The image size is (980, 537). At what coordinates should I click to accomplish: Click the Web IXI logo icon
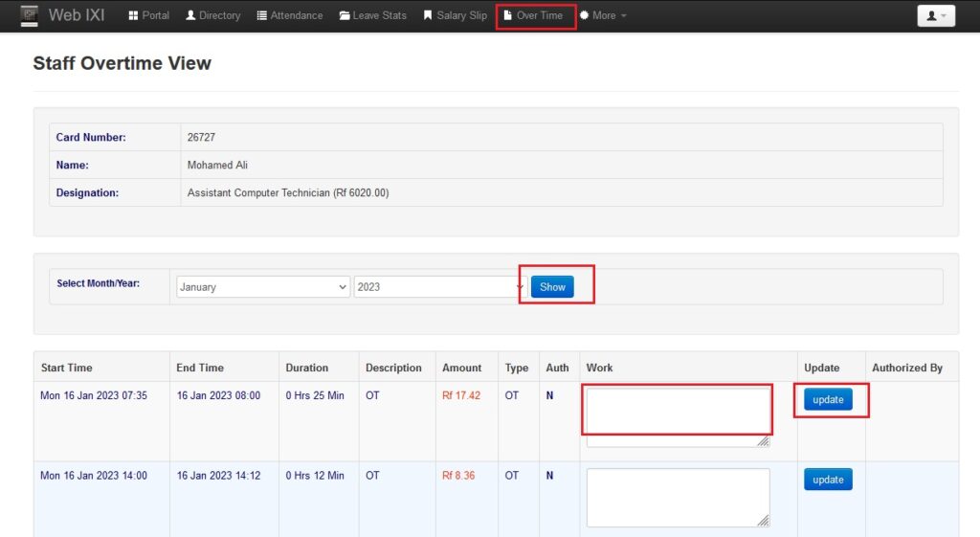(30, 15)
